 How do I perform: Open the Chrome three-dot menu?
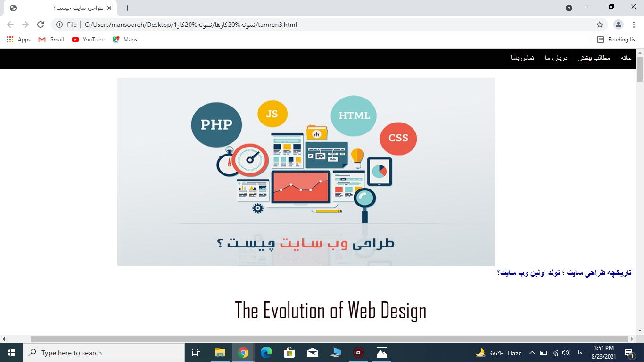pyautogui.click(x=634, y=25)
